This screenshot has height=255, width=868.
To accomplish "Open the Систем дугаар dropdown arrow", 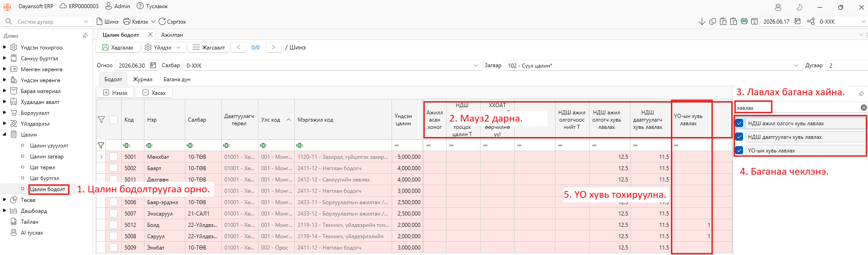I will [86, 21].
